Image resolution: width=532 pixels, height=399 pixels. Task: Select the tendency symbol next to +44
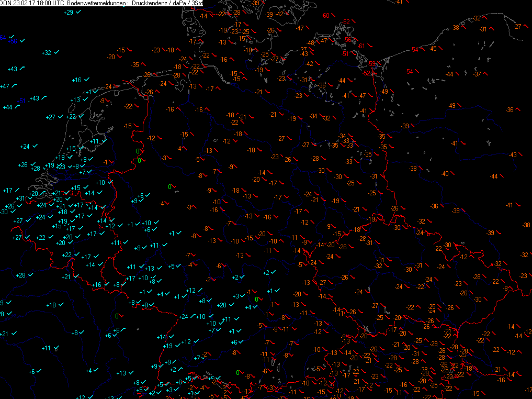[x=18, y=107]
